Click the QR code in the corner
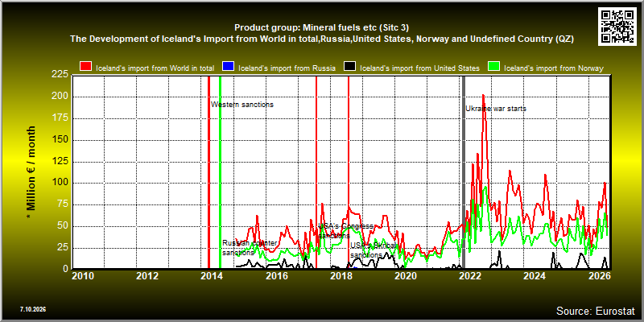Screen dimensions: 644x322 (617, 27)
